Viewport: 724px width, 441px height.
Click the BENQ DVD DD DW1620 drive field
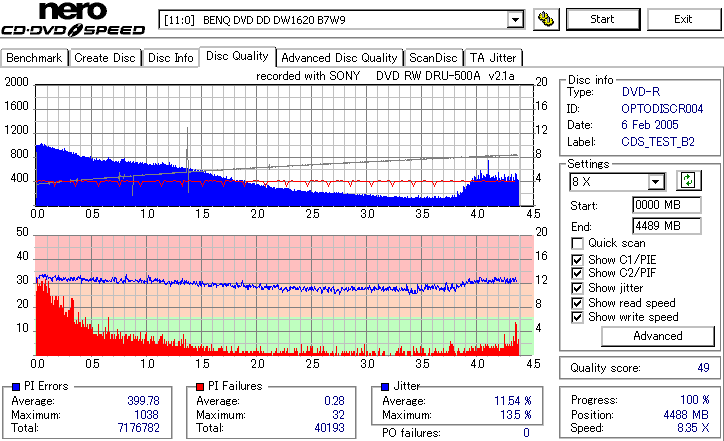(341, 20)
